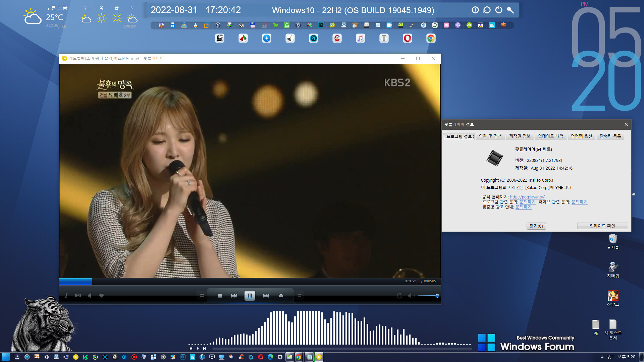Open the T text app in dock
Screen dimensions: 644x362
pos(384,38)
